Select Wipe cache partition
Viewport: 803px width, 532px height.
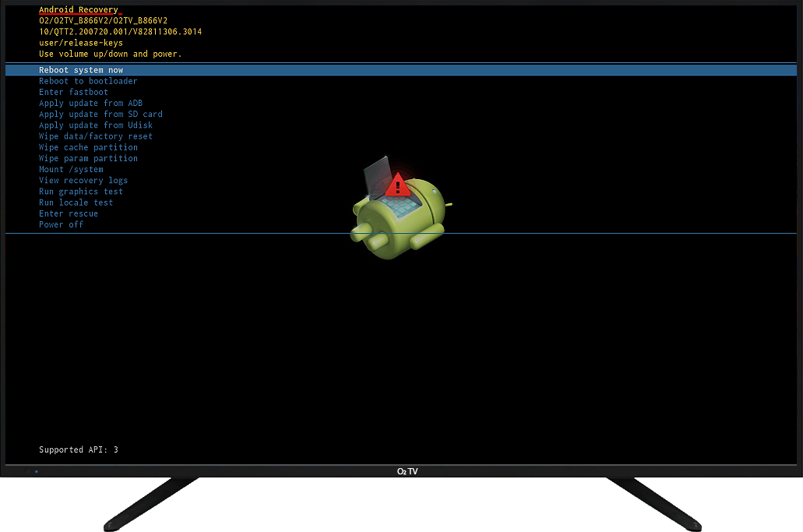click(x=88, y=147)
